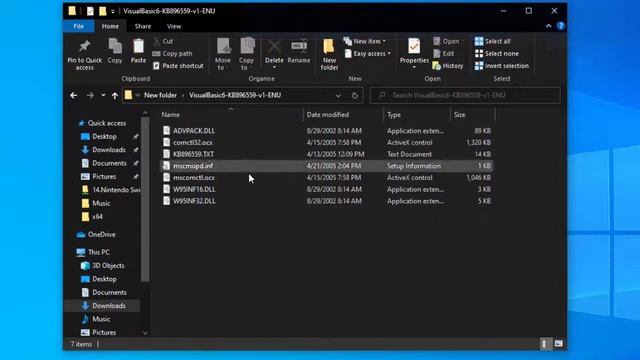Click New folder in the address path
Screen dimensions: 640x360
point(160,96)
